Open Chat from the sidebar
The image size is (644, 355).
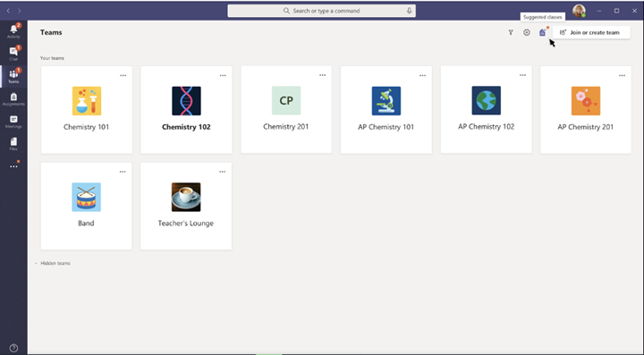pyautogui.click(x=13, y=54)
